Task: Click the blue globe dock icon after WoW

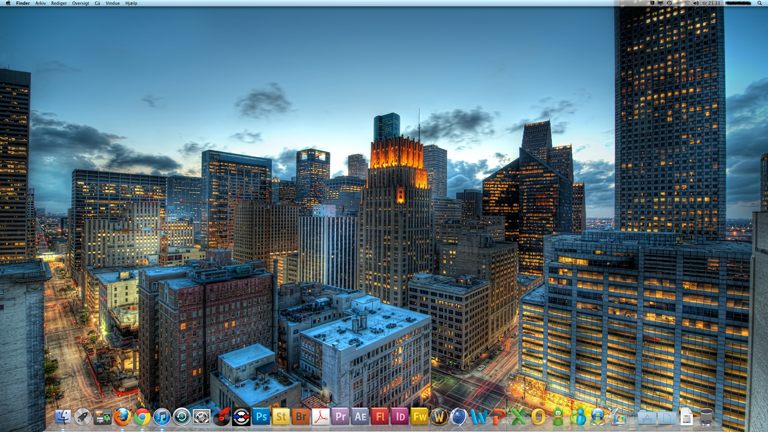Action: pos(458,417)
